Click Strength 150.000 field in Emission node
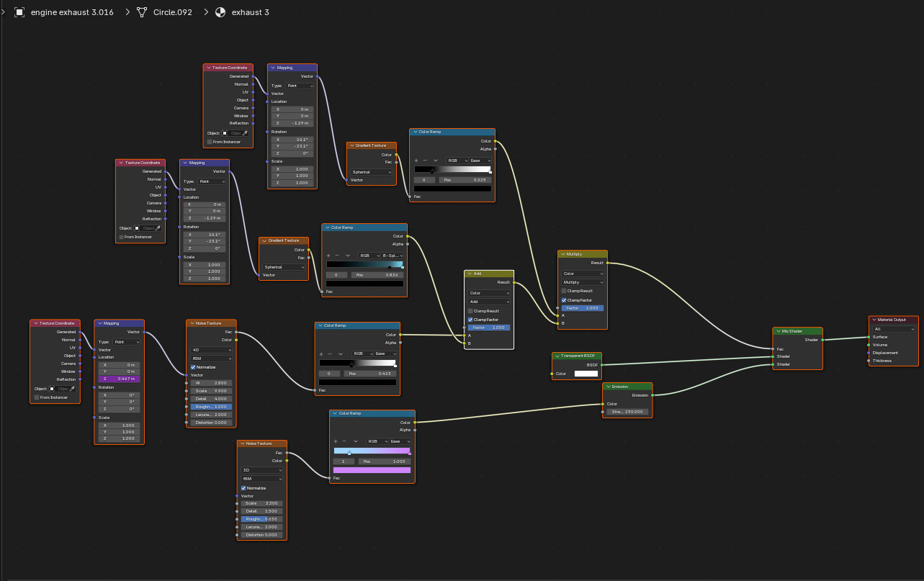The height and width of the screenshot is (581, 924). click(x=627, y=412)
